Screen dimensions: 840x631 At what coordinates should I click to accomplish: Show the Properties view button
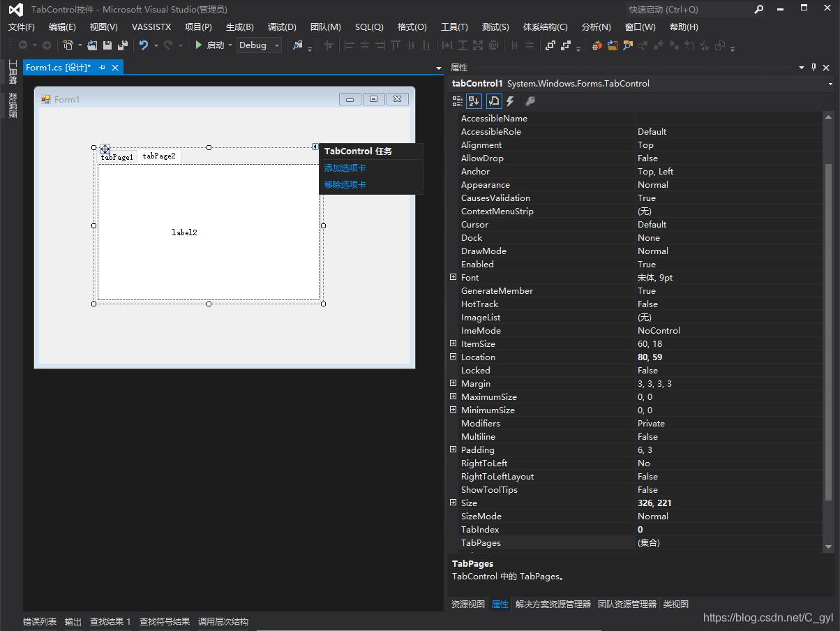(493, 101)
